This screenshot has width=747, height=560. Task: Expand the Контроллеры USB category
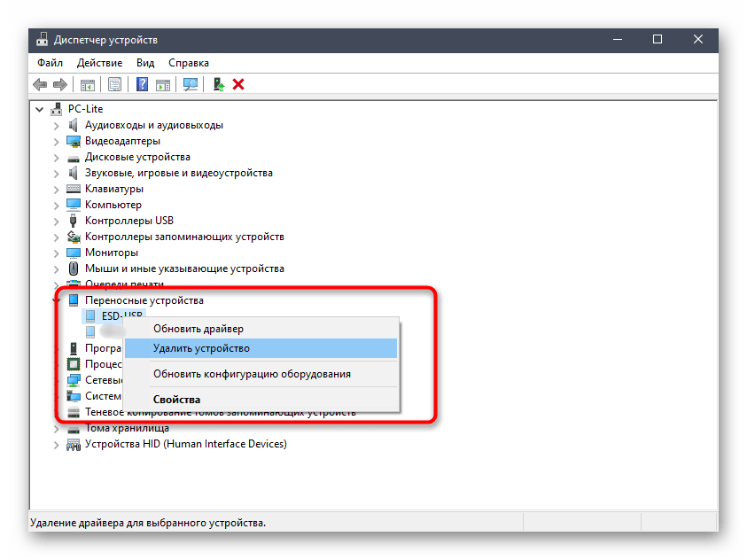(56, 222)
